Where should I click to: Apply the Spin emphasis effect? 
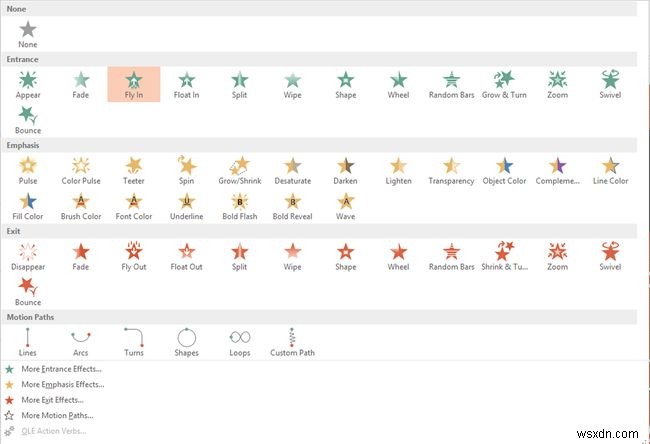point(187,170)
